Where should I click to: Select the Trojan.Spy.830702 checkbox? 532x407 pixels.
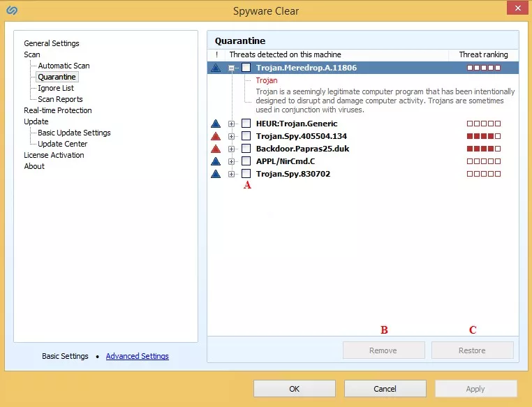(x=246, y=174)
